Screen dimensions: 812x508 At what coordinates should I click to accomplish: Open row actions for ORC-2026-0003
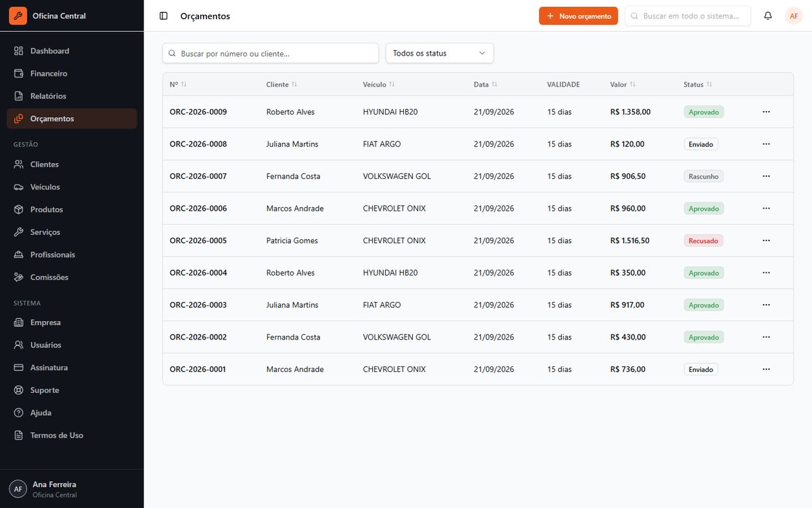click(766, 305)
